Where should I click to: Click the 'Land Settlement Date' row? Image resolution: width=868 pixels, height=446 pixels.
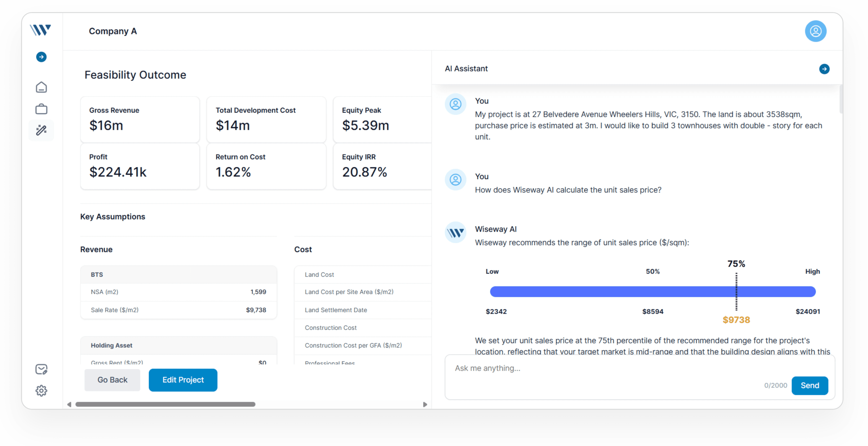[x=363, y=310]
